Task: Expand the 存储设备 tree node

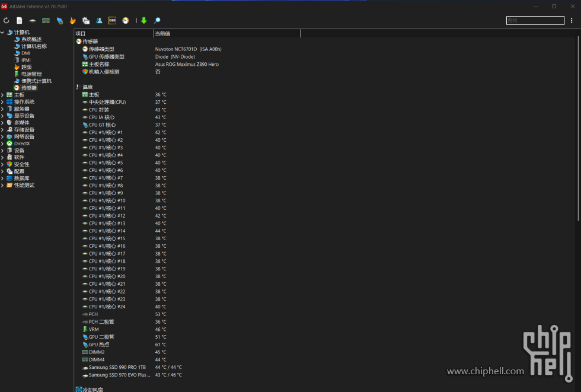Action: click(x=2, y=130)
